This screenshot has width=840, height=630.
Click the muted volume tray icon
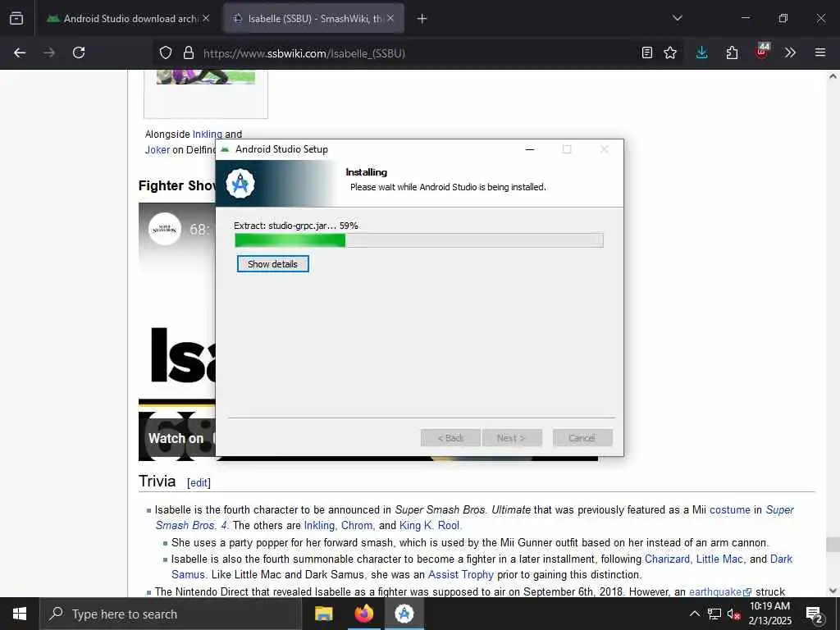pos(733,614)
